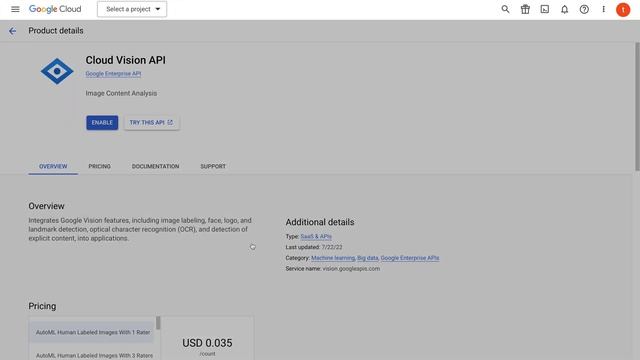Switch to the DOCUMENTATION tab
Viewport: 640px width, 360px height.
156,167
